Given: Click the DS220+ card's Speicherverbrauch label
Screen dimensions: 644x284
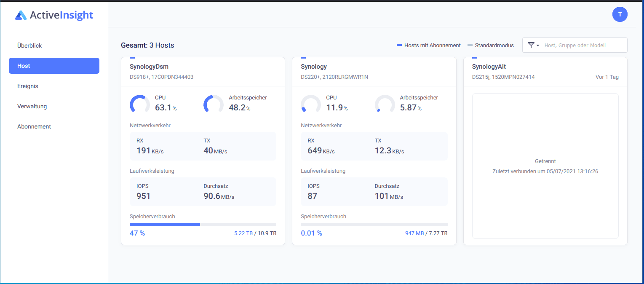Looking at the screenshot, I should pyautogui.click(x=323, y=216).
